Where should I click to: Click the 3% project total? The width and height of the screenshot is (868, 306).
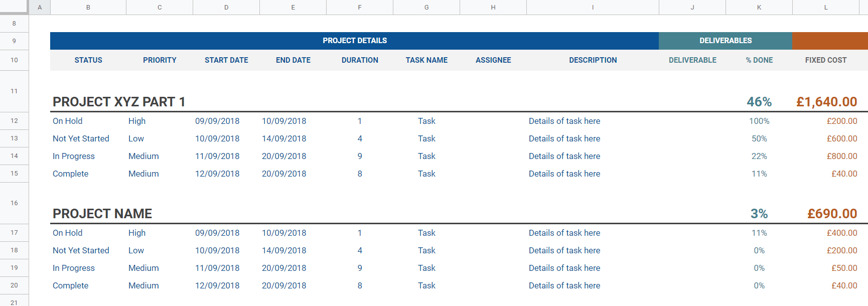[759, 214]
